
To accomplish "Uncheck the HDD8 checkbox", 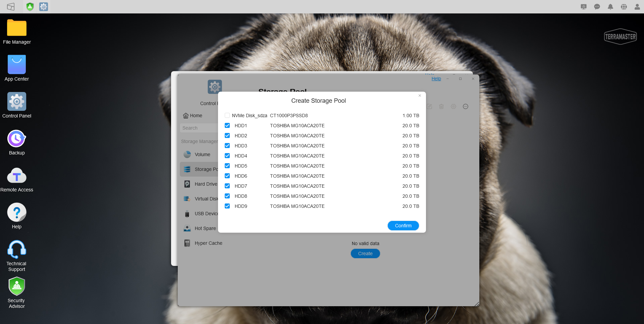I will tap(227, 196).
